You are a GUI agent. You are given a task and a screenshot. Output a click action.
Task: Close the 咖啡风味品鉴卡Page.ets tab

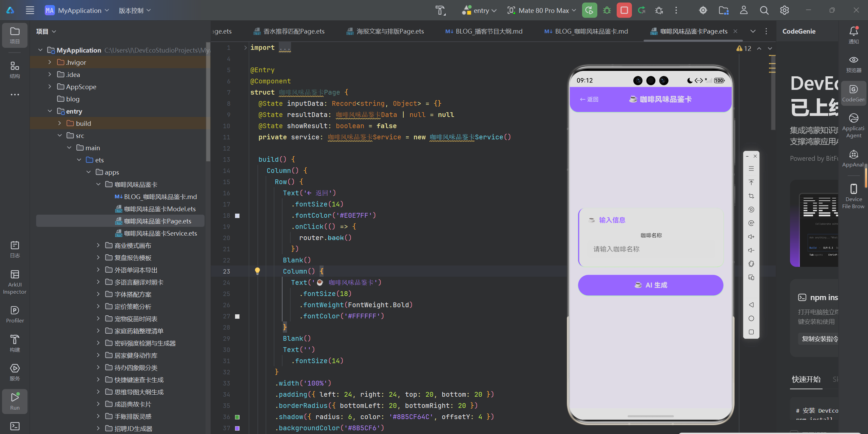coord(735,31)
